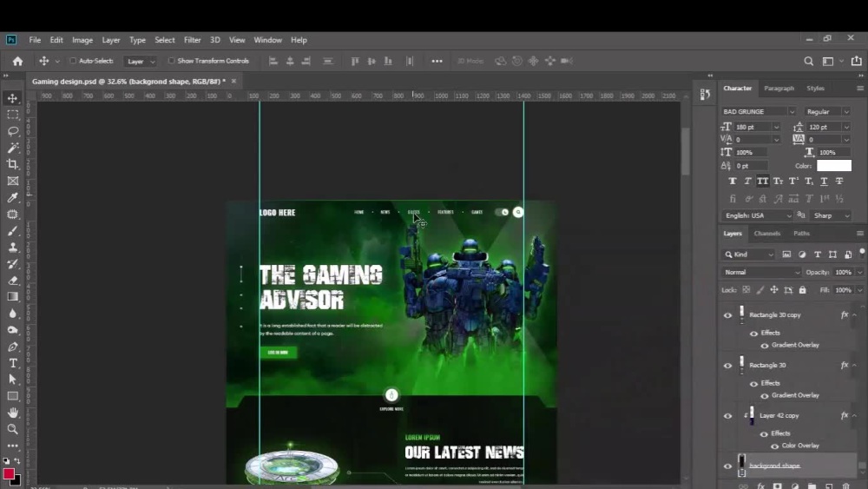Hide the Rectangle 30 layer
The height and width of the screenshot is (489, 868).
point(728,366)
